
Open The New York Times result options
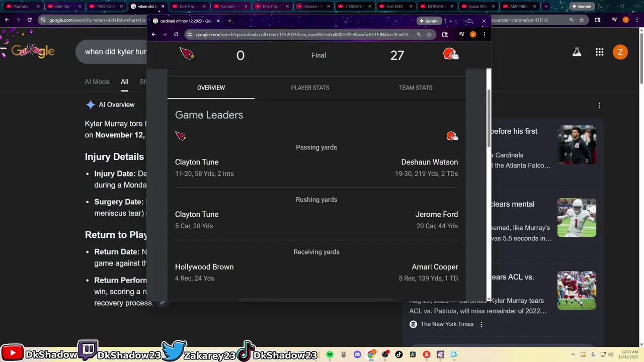tap(481, 324)
